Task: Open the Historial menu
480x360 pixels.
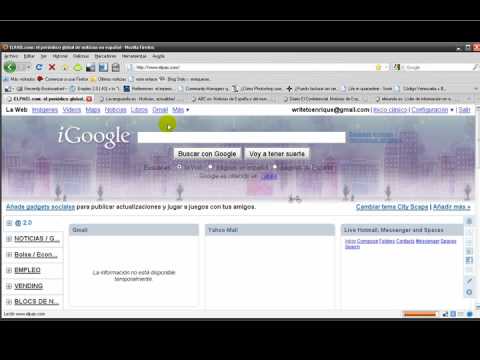Action: click(x=60, y=56)
